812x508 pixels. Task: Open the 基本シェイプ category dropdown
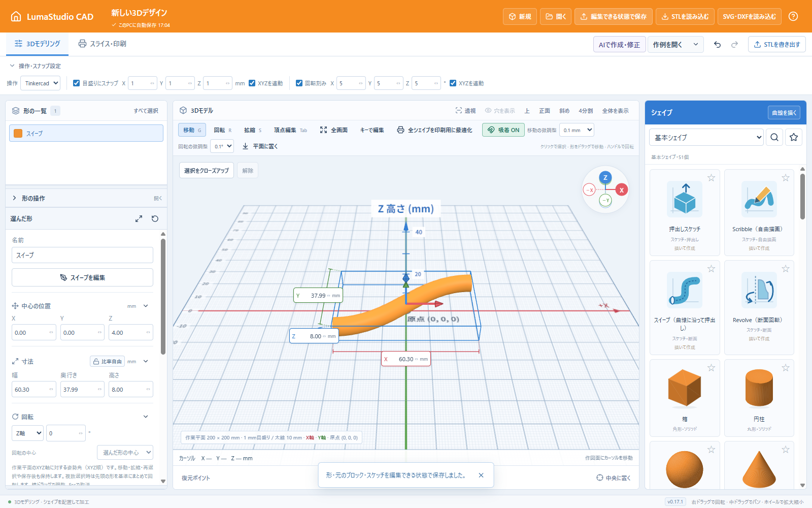click(x=706, y=137)
